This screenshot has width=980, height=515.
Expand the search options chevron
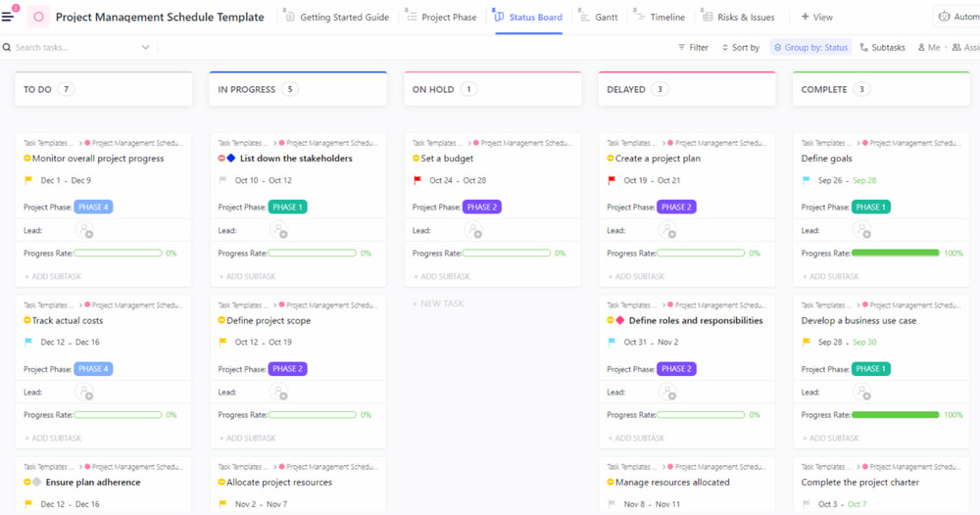click(x=146, y=47)
